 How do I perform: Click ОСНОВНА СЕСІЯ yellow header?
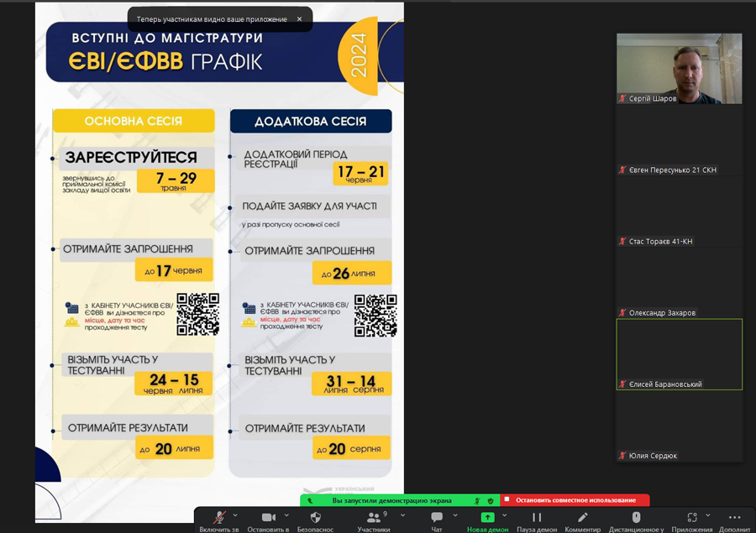(134, 121)
